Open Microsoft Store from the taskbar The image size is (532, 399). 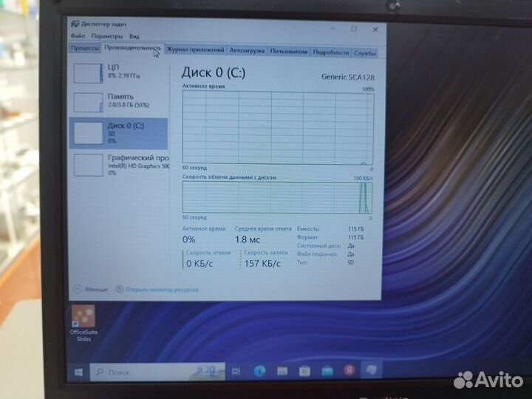coord(304,371)
